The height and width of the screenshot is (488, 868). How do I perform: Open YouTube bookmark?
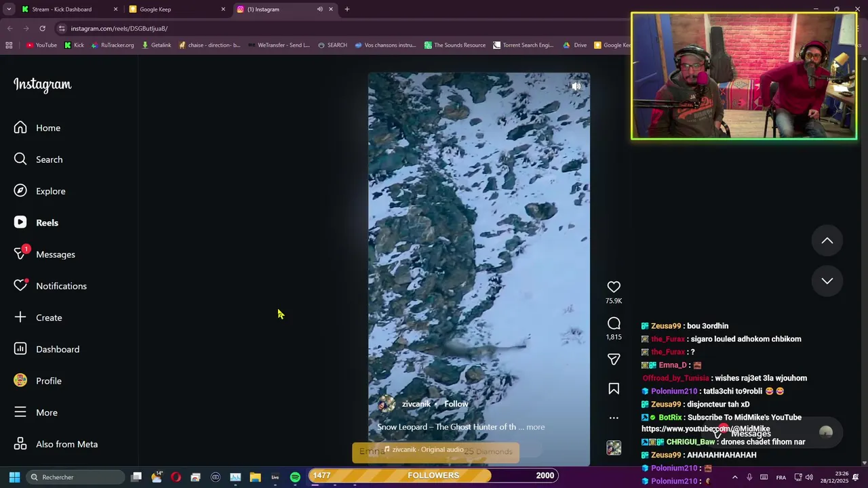[41, 45]
